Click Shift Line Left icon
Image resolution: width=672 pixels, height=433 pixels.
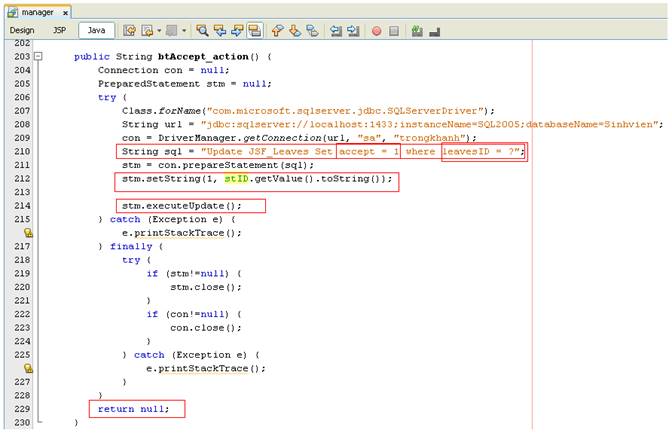pos(336,30)
